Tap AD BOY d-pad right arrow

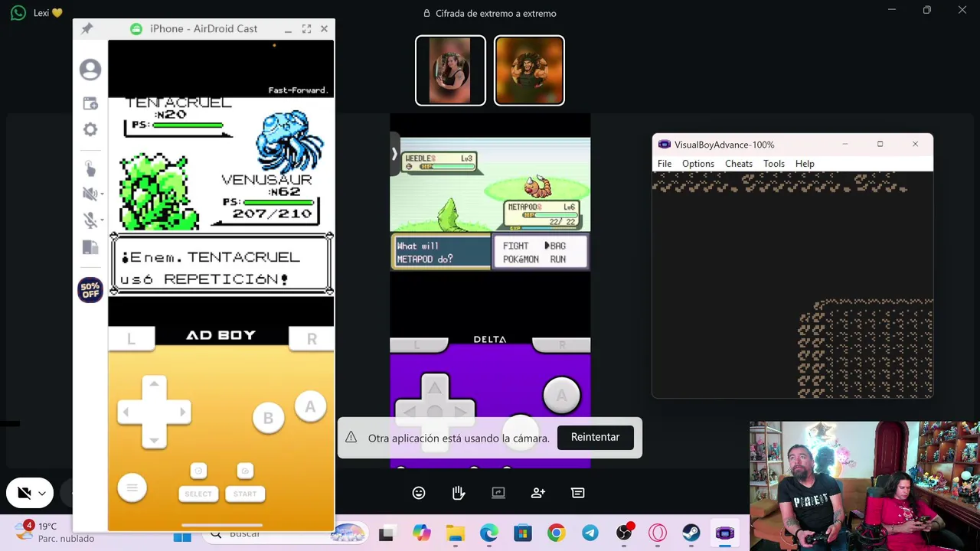tap(182, 412)
